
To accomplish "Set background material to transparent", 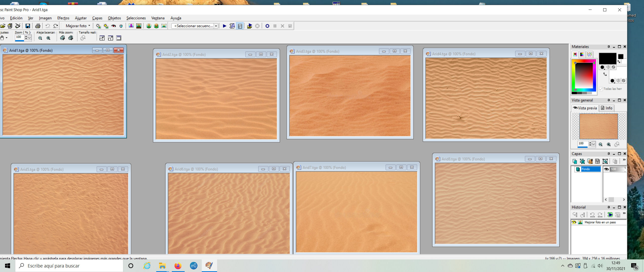I will coord(624,81).
